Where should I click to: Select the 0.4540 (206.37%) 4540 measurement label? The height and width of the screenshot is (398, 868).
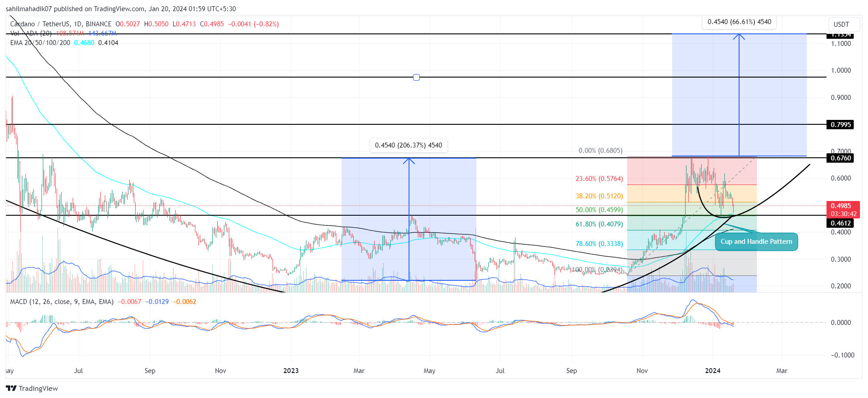[409, 145]
